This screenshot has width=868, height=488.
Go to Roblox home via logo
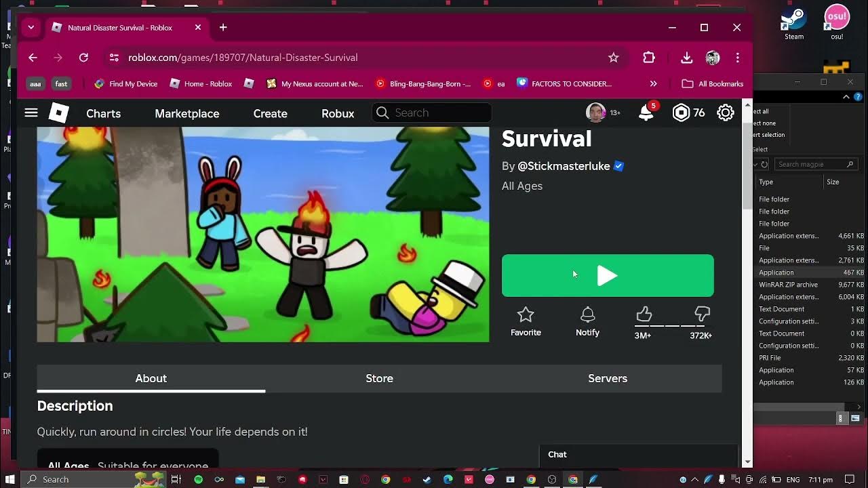pyautogui.click(x=59, y=113)
